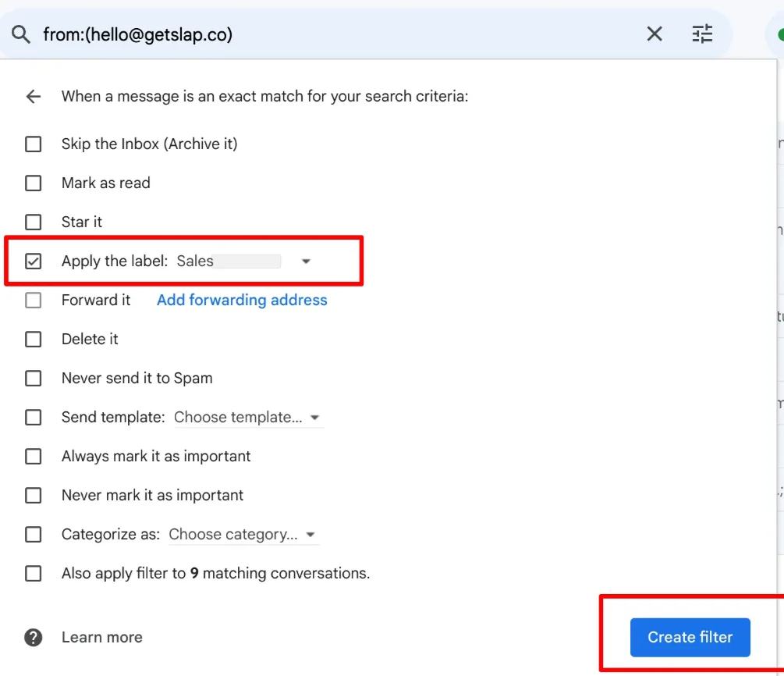Enable Never send it to Spam
This screenshot has height=676, width=784.
click(x=33, y=379)
